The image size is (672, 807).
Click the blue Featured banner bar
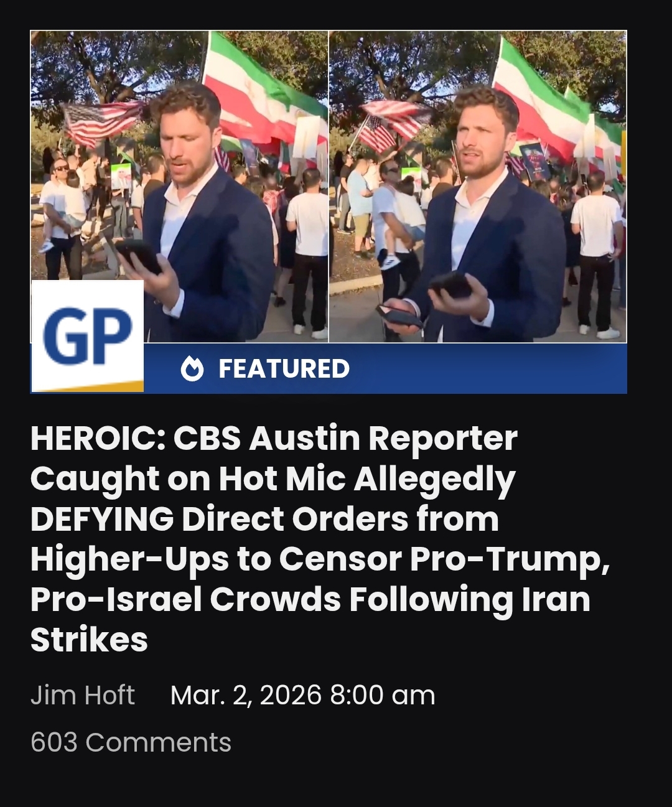(x=385, y=368)
